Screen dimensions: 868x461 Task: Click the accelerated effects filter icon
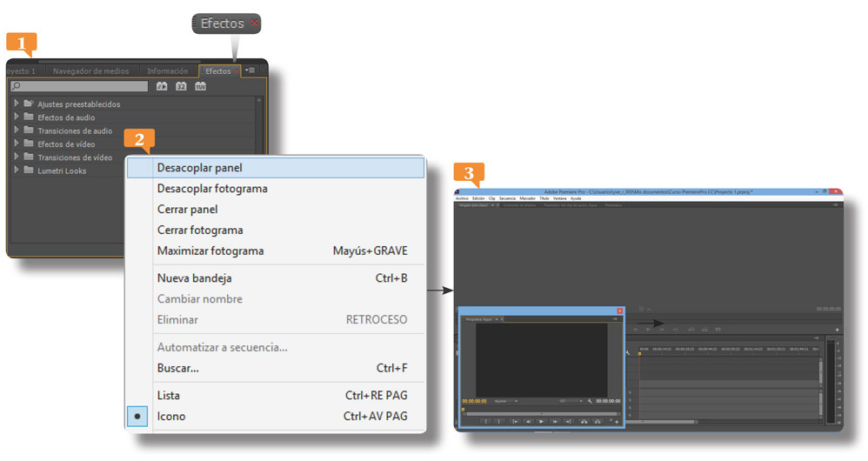161,86
